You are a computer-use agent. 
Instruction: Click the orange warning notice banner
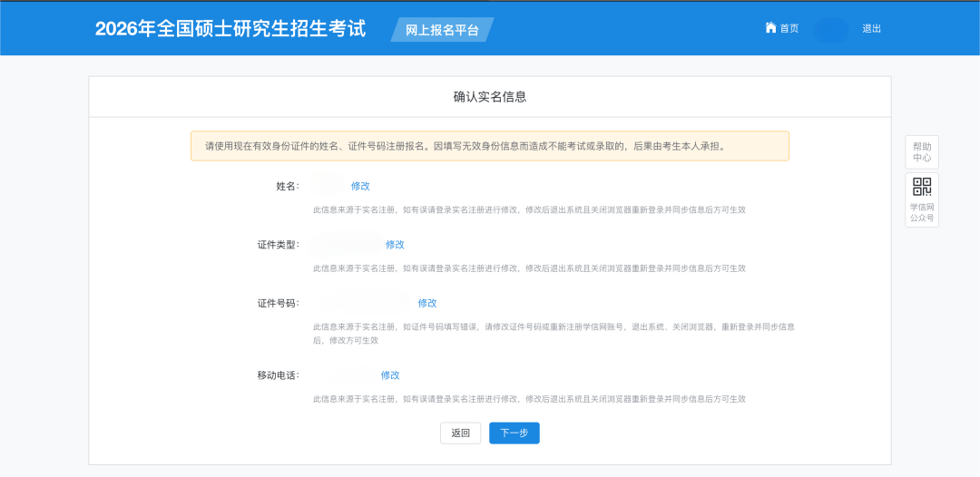(x=489, y=146)
